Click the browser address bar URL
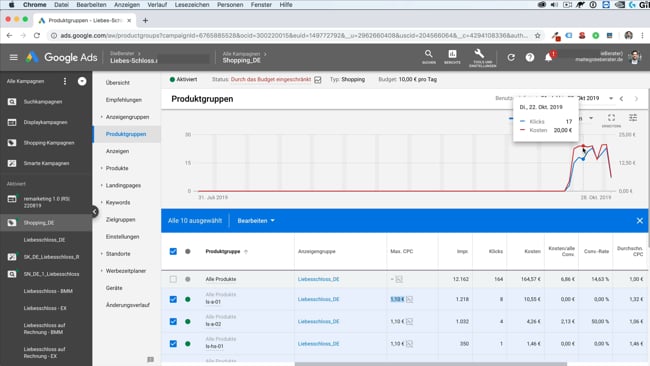The image size is (650, 366). tap(293, 36)
